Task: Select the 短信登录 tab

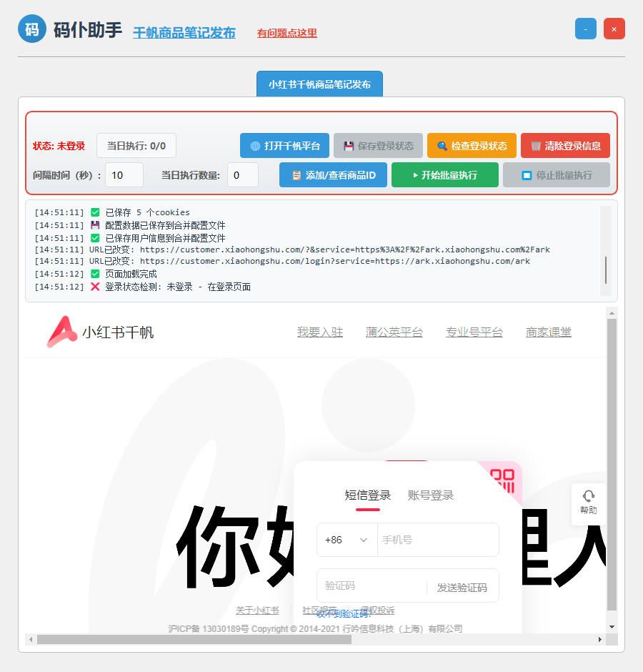Action: pyautogui.click(x=367, y=495)
